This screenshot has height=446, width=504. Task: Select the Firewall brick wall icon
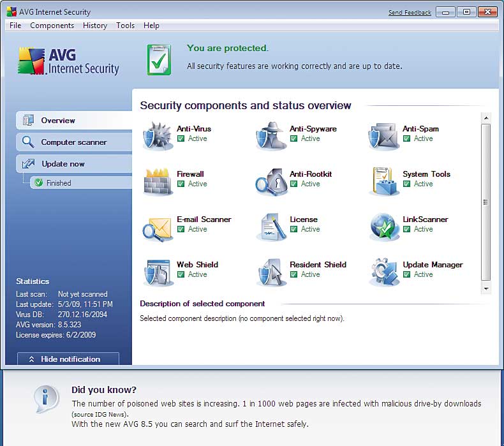[x=158, y=182]
